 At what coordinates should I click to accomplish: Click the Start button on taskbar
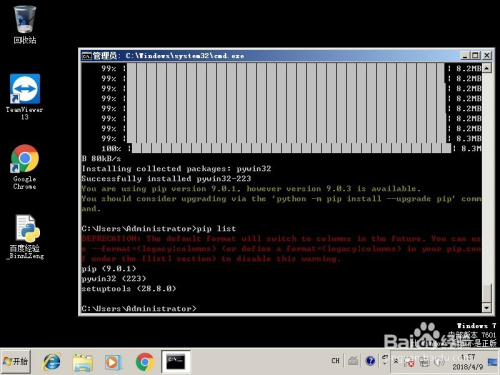pos(16,361)
